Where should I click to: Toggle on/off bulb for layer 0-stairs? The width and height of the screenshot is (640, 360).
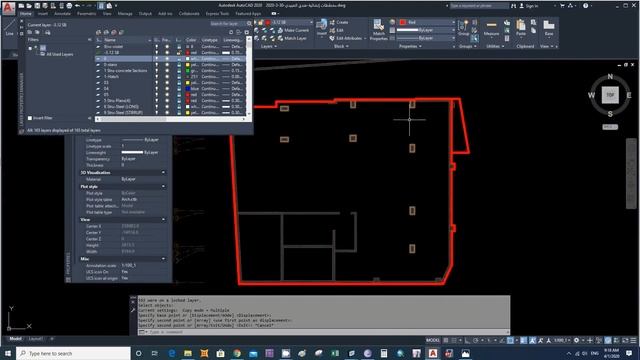(x=156, y=64)
